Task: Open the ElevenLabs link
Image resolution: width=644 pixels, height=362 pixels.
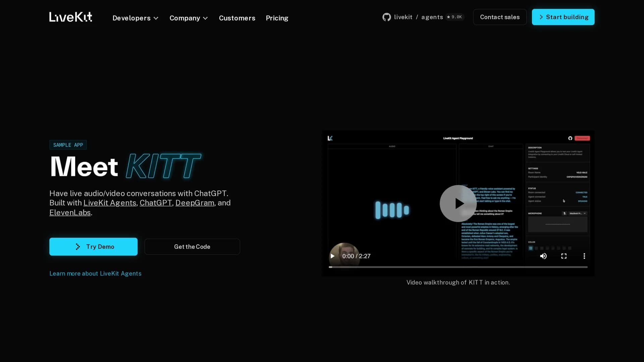Action: tap(70, 213)
